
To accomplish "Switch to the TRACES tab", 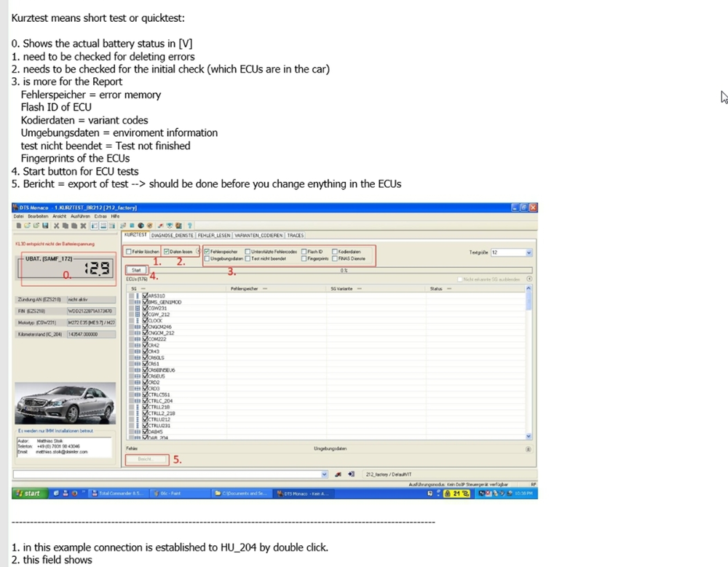I will [294, 236].
